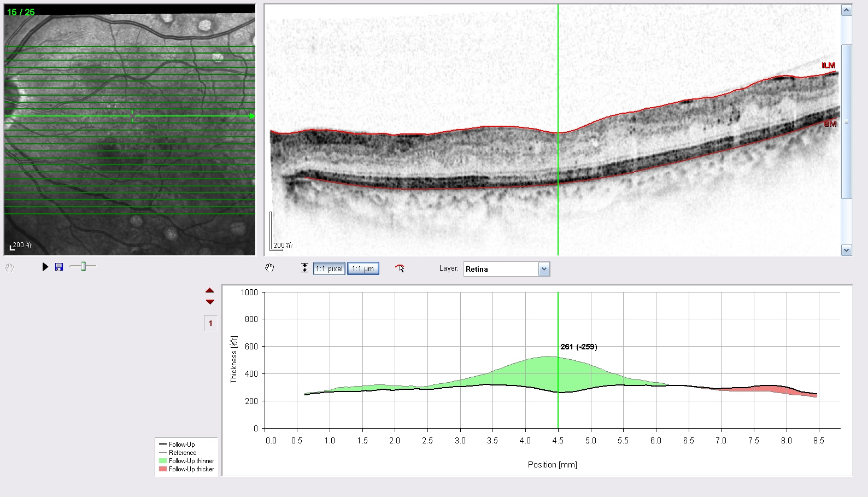
Task: Click the 200 scale label on the fundus image
Action: 22,245
